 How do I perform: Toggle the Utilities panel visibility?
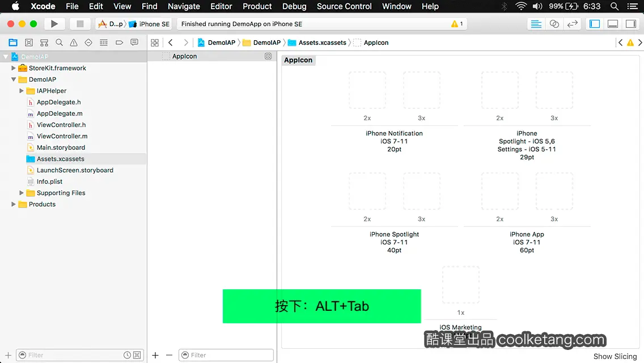click(631, 24)
